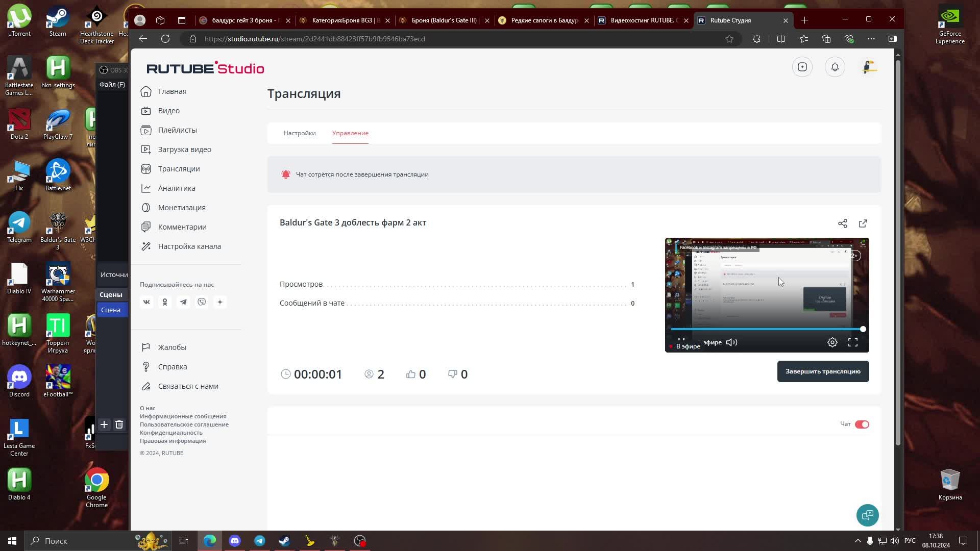The height and width of the screenshot is (551, 980).
Task: Open the notifications bell
Action: click(835, 67)
